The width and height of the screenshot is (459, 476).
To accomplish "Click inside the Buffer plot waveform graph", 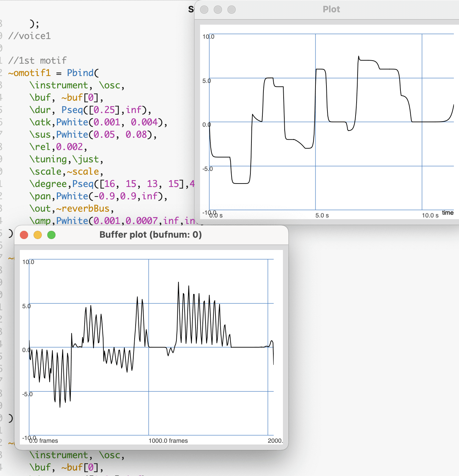I will point(151,347).
